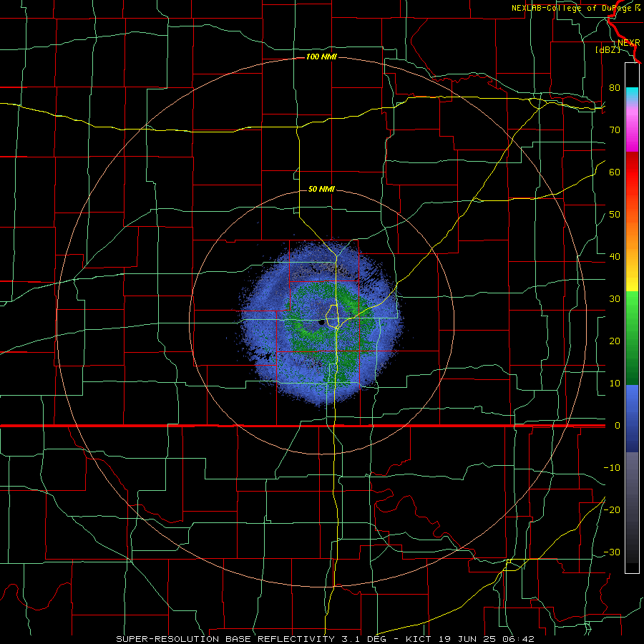Click the 50 NMI range ring label

pos(321,189)
